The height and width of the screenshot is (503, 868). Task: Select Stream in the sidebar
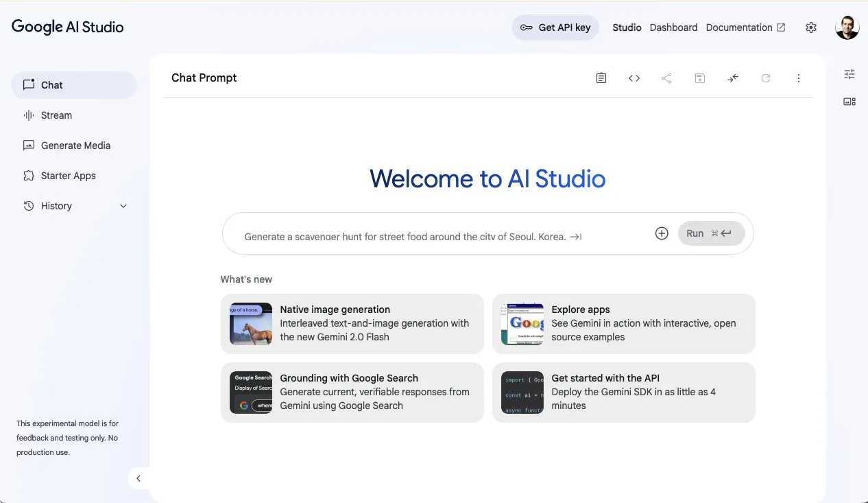point(74,115)
